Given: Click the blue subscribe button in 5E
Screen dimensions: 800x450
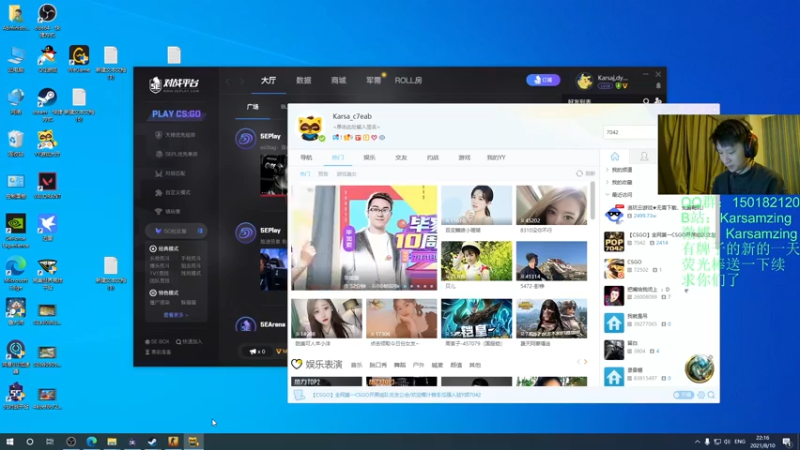Looking at the screenshot, I should coord(543,80).
